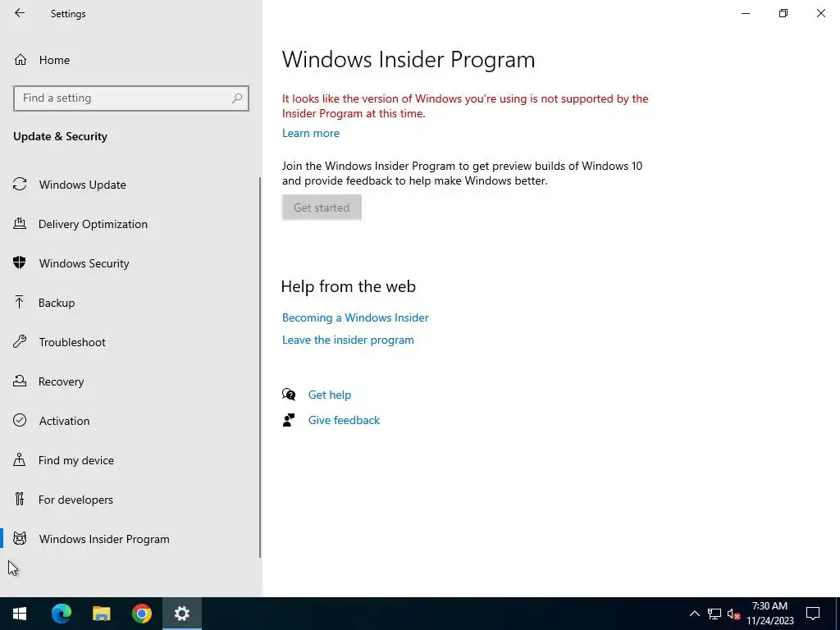The height and width of the screenshot is (630, 840).
Task: Click the red not supported warning text
Action: point(465,106)
